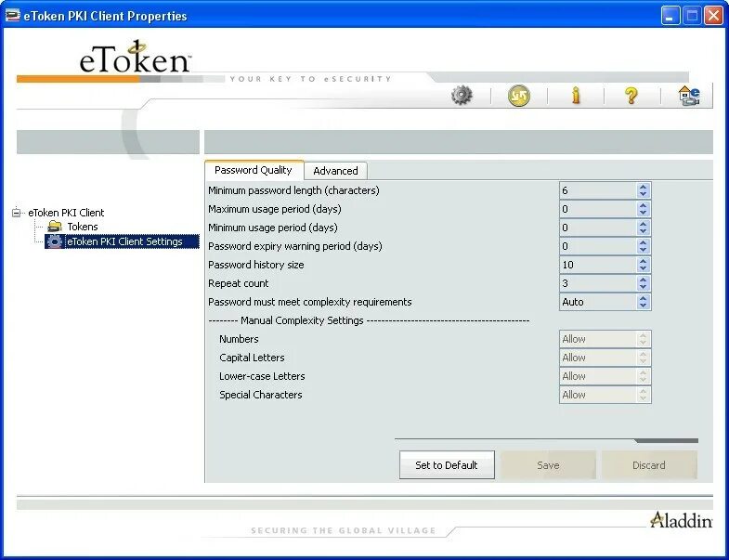Image resolution: width=729 pixels, height=560 pixels.
Task: Increase Password expiry warning period
Action: tap(643, 242)
